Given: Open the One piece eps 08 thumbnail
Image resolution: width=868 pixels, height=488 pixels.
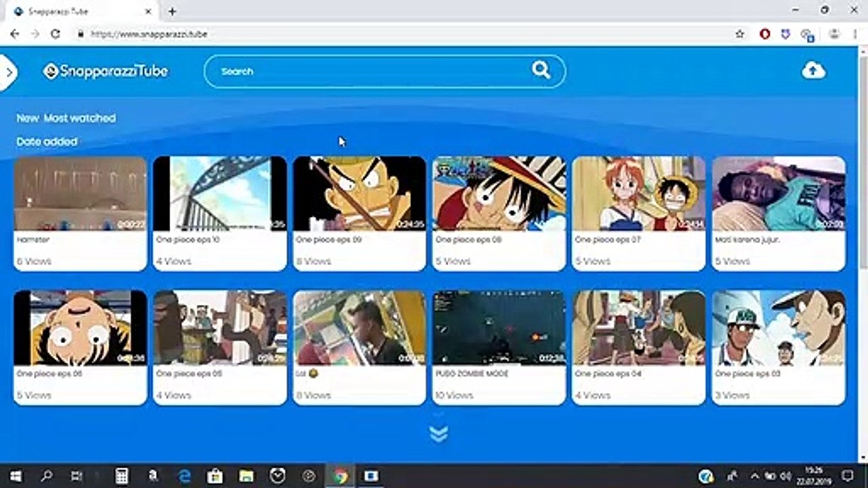Looking at the screenshot, I should (499, 194).
